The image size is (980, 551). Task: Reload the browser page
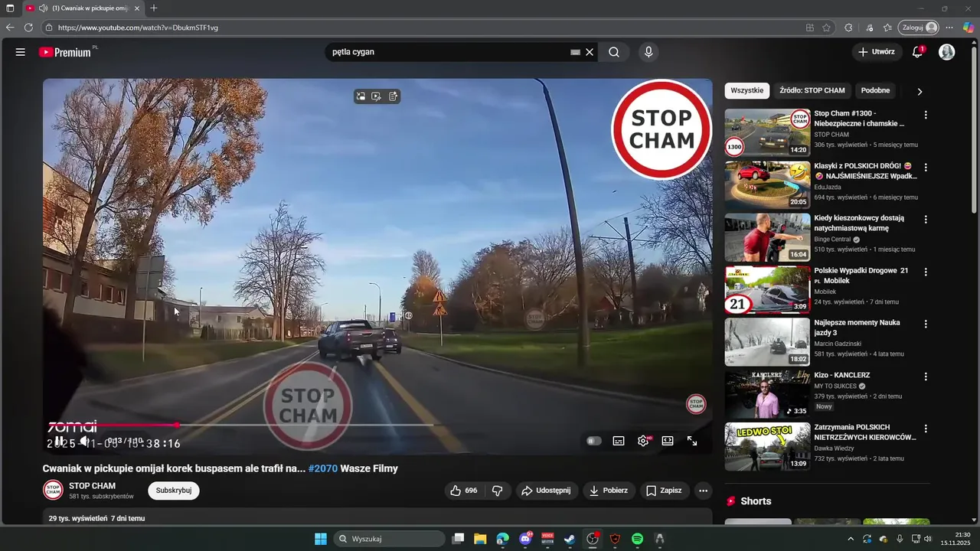click(x=28, y=28)
